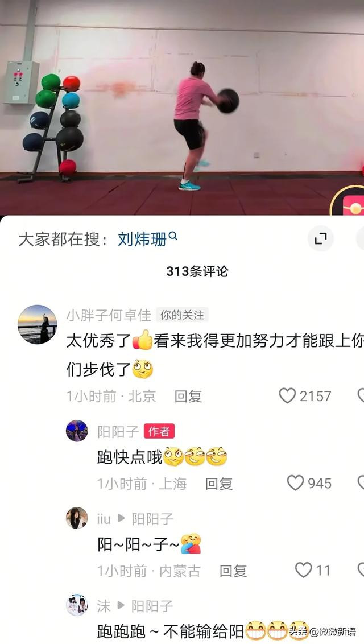
Task: Expand the comment panel to fullscreen
Action: (321, 238)
